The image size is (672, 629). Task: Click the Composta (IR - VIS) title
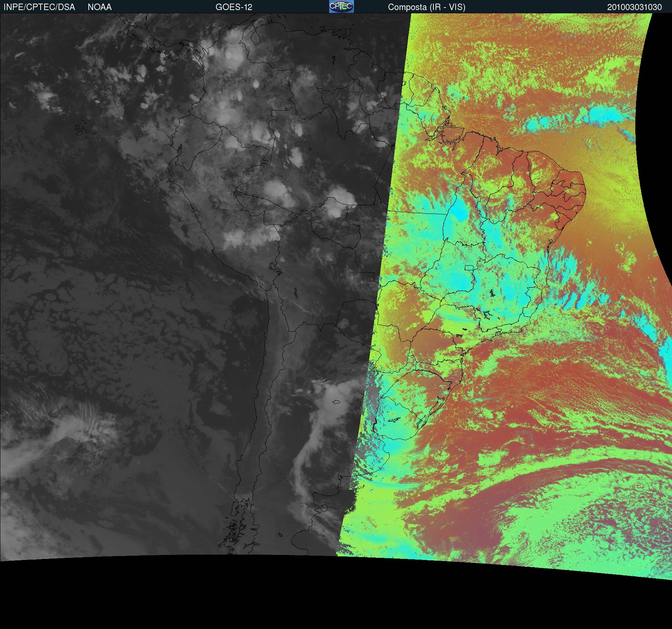[x=427, y=7]
